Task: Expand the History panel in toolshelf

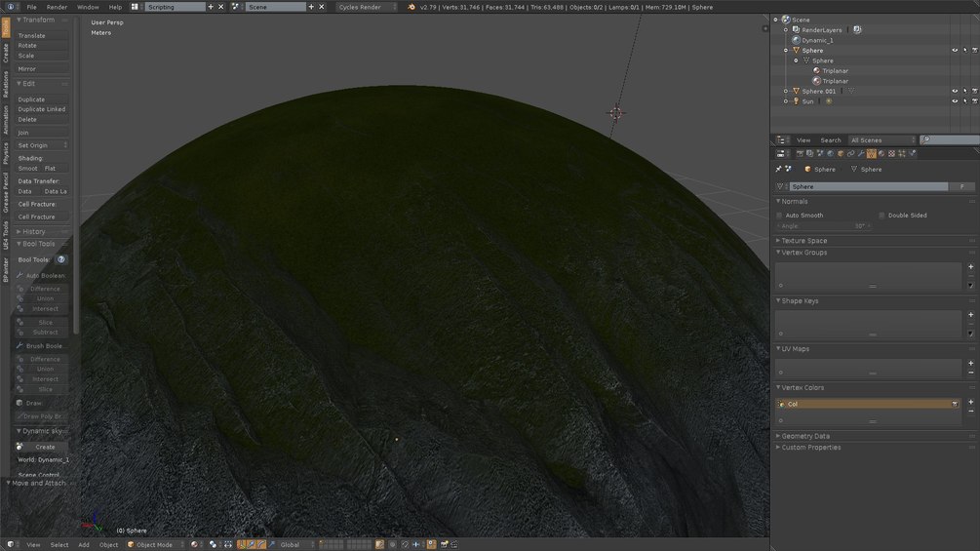Action: pos(33,232)
